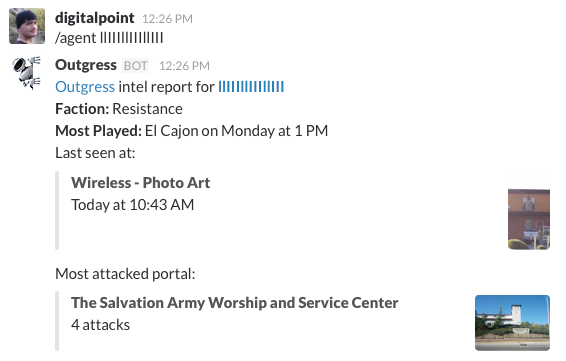Image resolution: width=566 pixels, height=361 pixels.
Task: Click the Today at 10:43 AM text
Action: pos(132,205)
